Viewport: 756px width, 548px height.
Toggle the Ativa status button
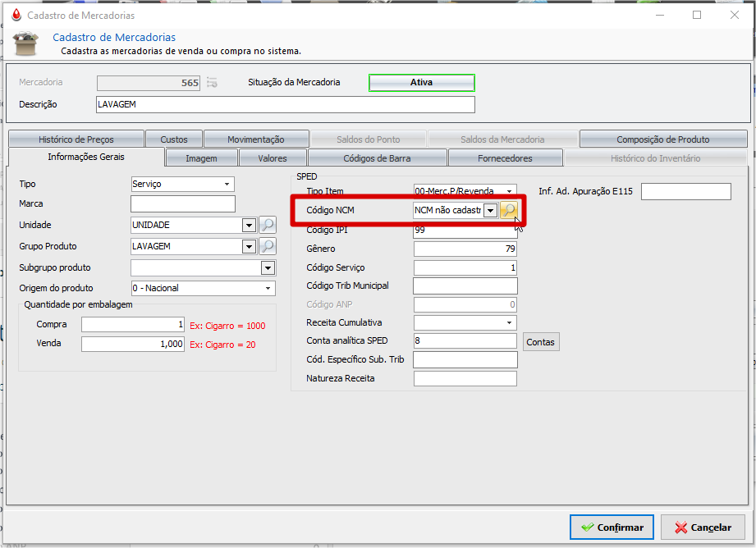[421, 82]
